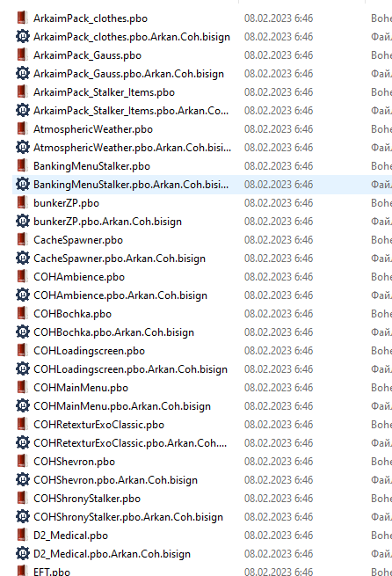
Task: Click the gear icon of COHAmbience.pbo.Arkan.Coh.bisign
Action: 22,295
